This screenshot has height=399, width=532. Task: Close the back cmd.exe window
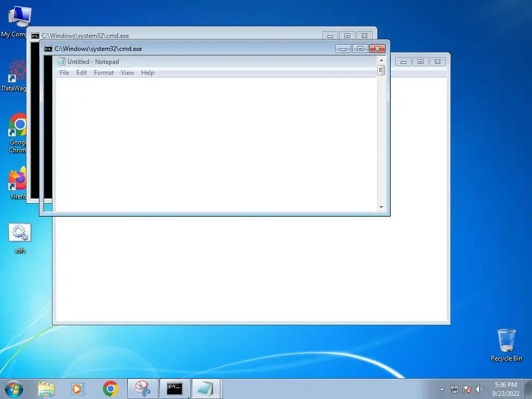click(x=364, y=36)
